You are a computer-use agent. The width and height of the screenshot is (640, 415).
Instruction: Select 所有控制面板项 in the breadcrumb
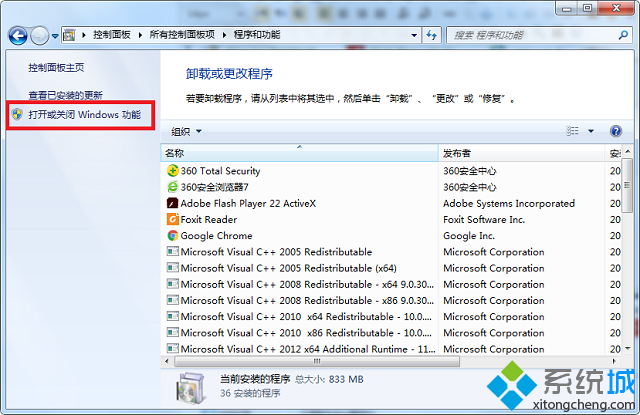tap(182, 35)
